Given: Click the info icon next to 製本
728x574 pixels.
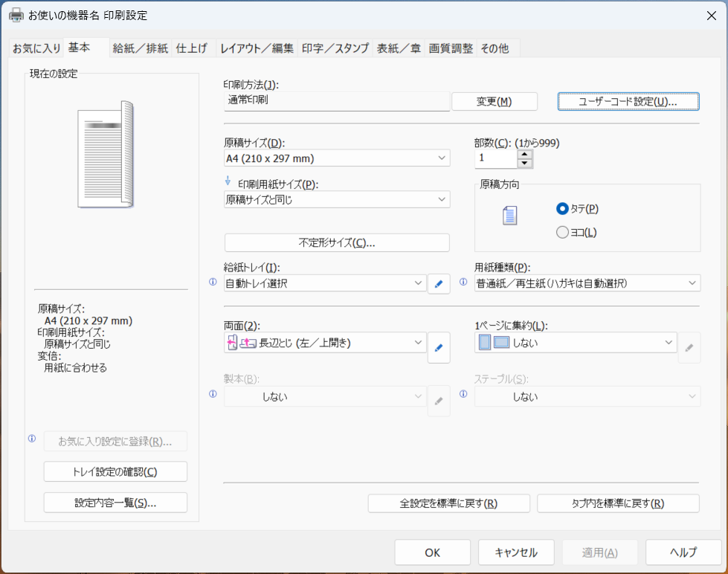Looking at the screenshot, I should pyautogui.click(x=213, y=395).
